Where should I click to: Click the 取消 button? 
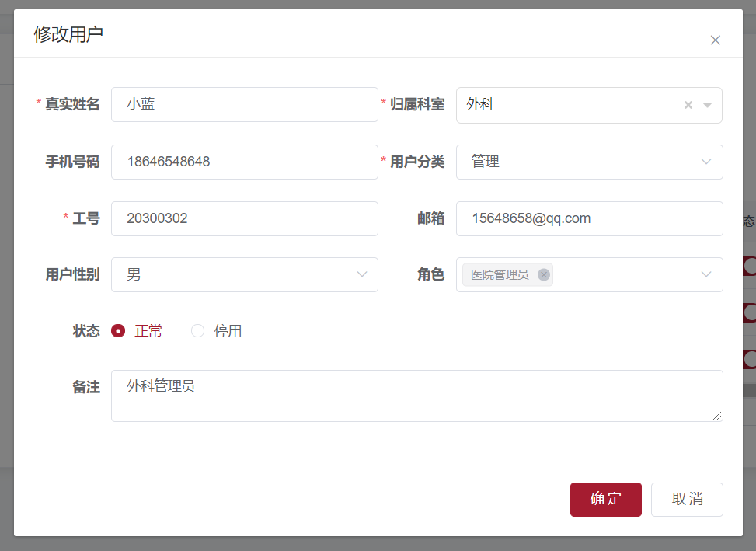coord(687,500)
